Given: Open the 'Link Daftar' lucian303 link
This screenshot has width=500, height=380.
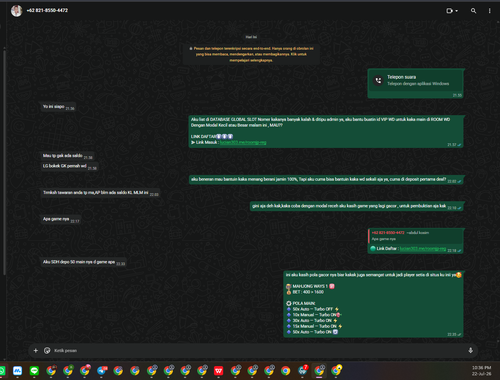Looking at the screenshot, I should (423, 249).
